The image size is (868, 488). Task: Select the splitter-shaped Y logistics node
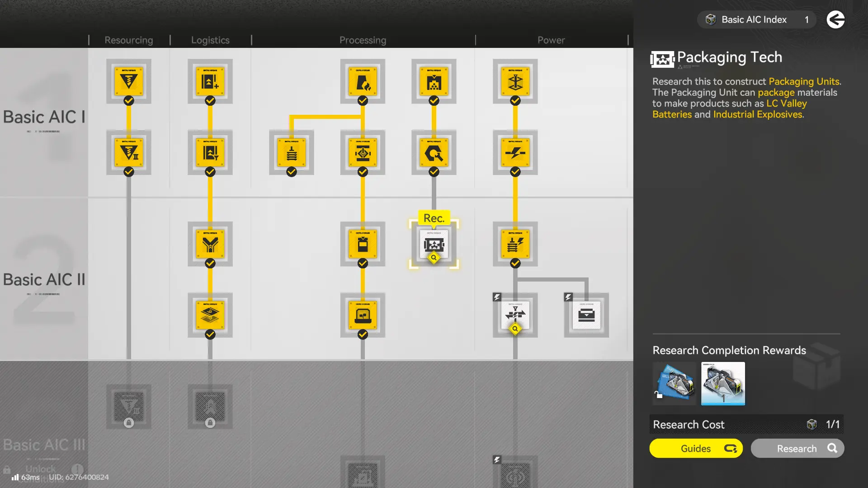click(210, 244)
